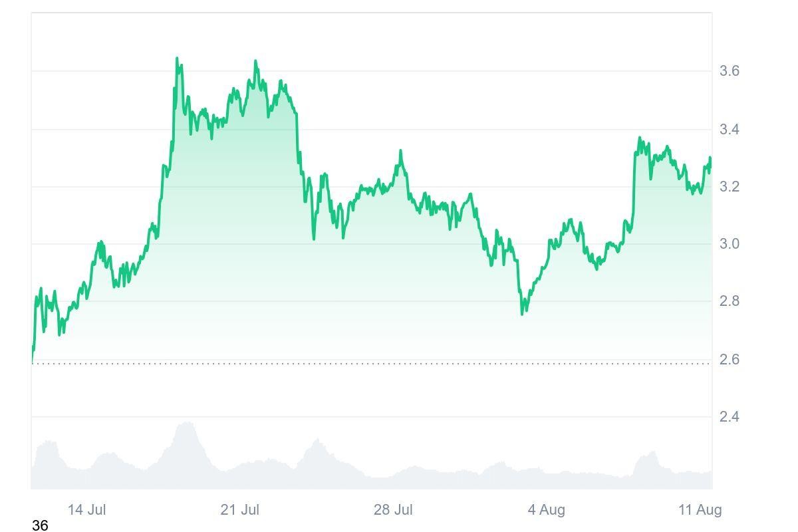
Task: Click the 3.0 price axis label
Action: click(730, 244)
